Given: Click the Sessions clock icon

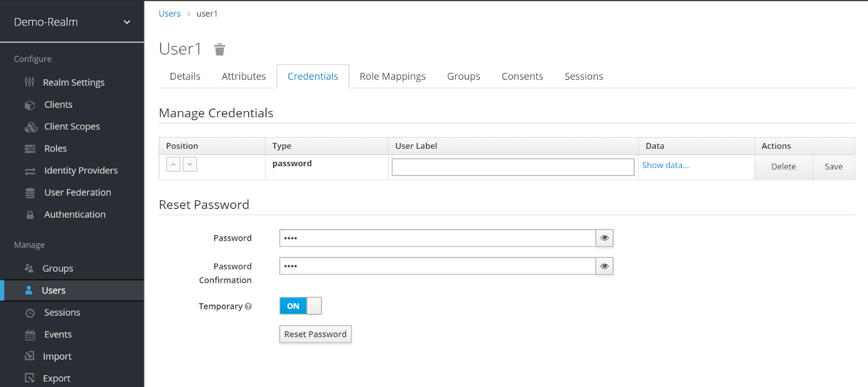Looking at the screenshot, I should (30, 313).
